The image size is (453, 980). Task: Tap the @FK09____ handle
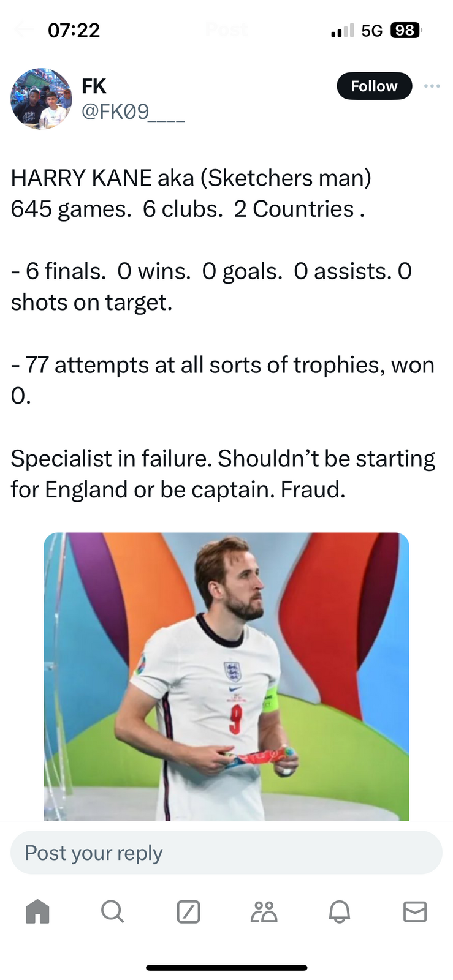133,111
